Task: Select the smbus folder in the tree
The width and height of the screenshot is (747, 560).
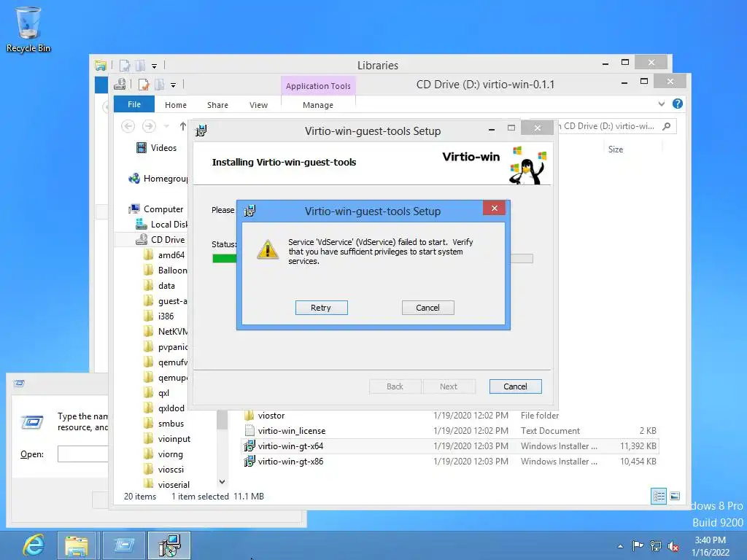Action: click(x=164, y=424)
